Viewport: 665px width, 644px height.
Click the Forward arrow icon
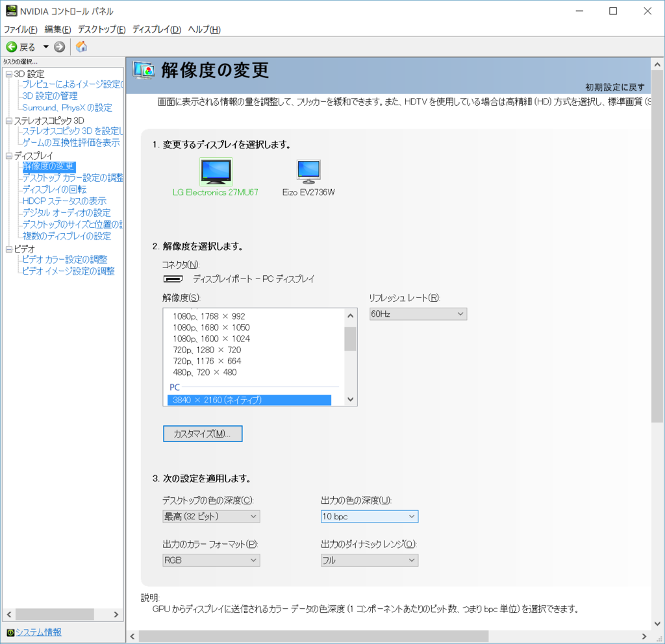click(59, 47)
